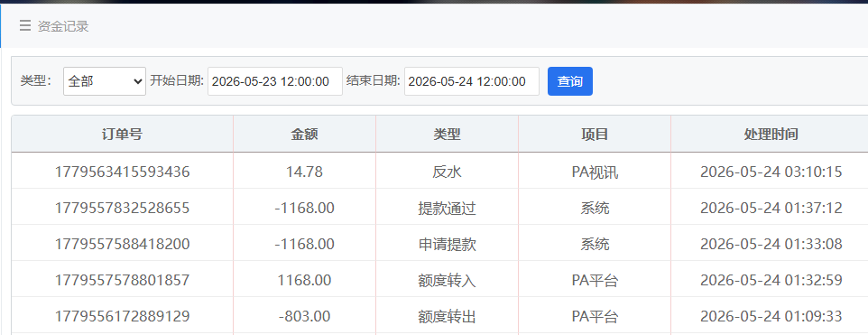Click the amount 14.78 cell
This screenshot has height=335, width=868.
pyautogui.click(x=304, y=172)
